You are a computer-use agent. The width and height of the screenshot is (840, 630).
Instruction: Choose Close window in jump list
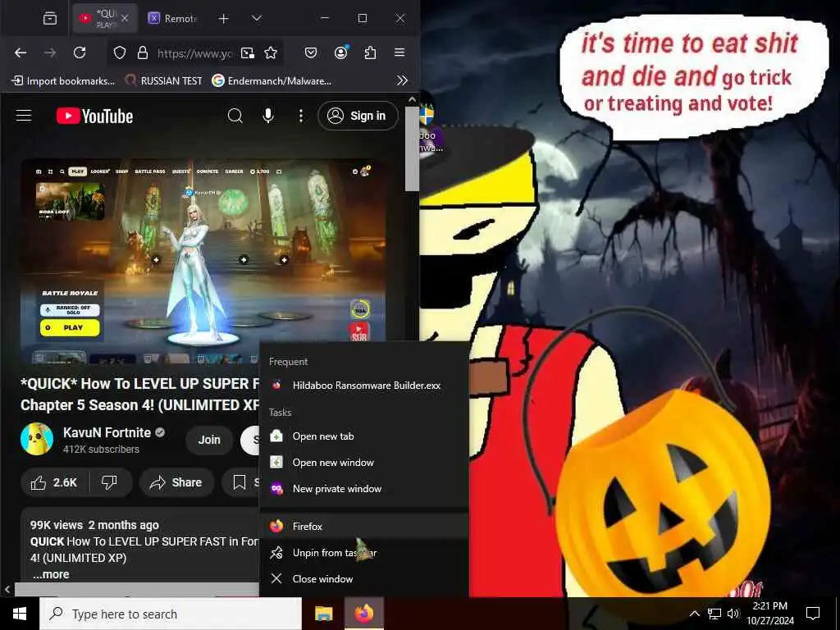click(x=363, y=578)
